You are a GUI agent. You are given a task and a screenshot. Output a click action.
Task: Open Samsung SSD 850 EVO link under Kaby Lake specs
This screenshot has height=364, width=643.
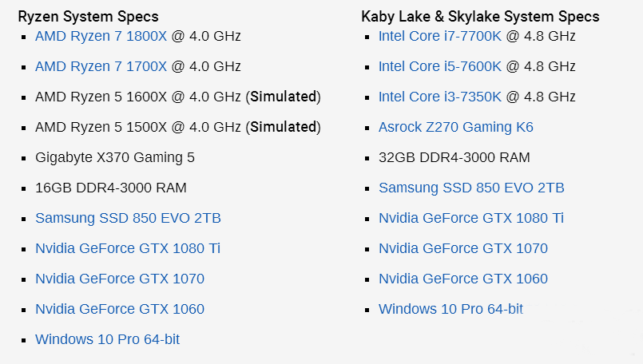click(x=471, y=188)
